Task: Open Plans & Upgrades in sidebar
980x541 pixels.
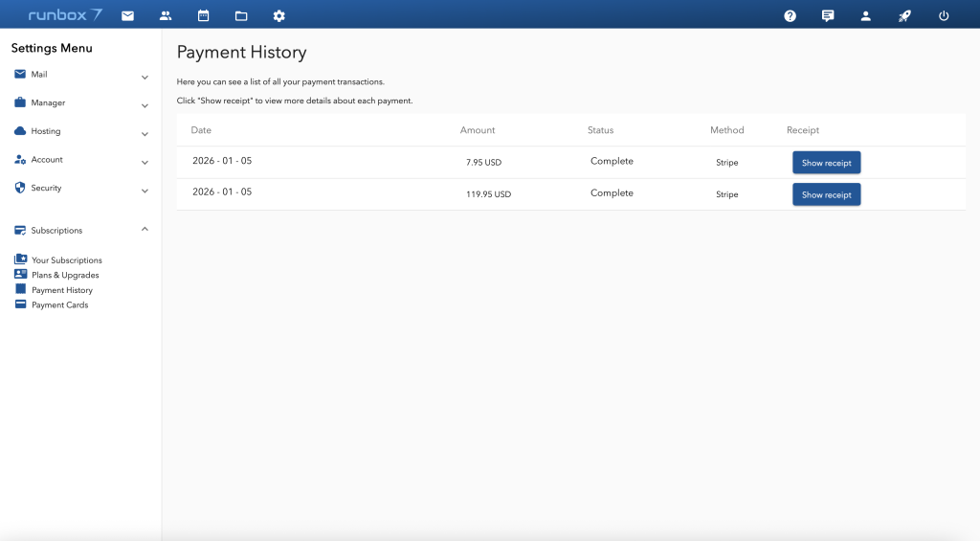Action: (65, 275)
